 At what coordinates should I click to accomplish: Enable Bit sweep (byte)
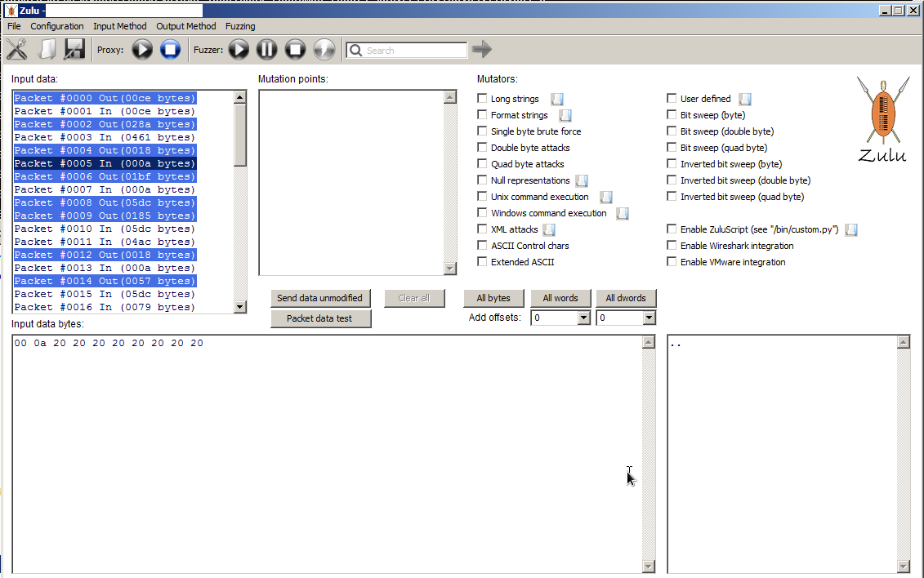[672, 115]
